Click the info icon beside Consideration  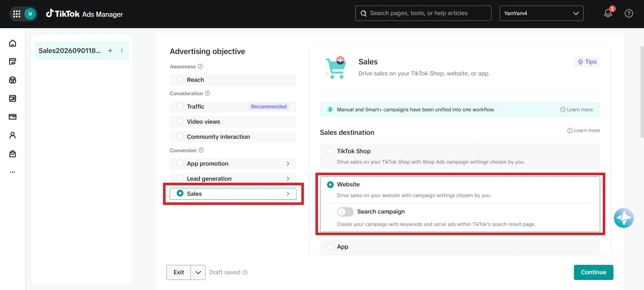coord(208,93)
